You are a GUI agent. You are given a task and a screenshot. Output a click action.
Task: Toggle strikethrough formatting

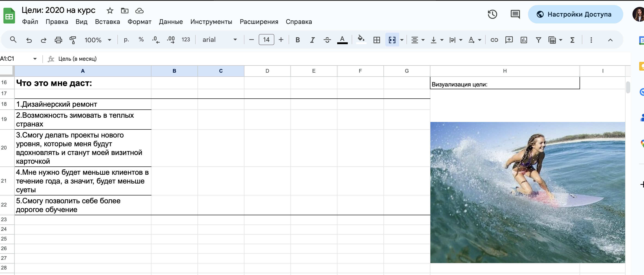327,40
